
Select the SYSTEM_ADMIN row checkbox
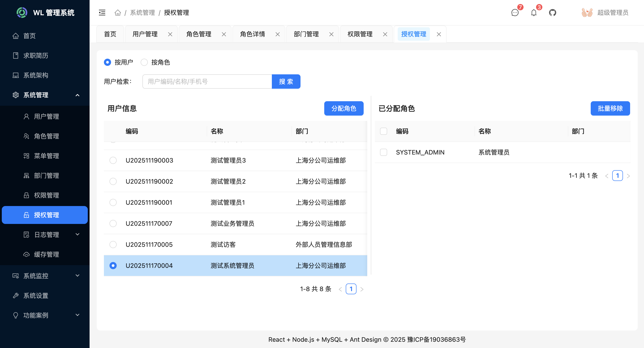click(x=384, y=152)
